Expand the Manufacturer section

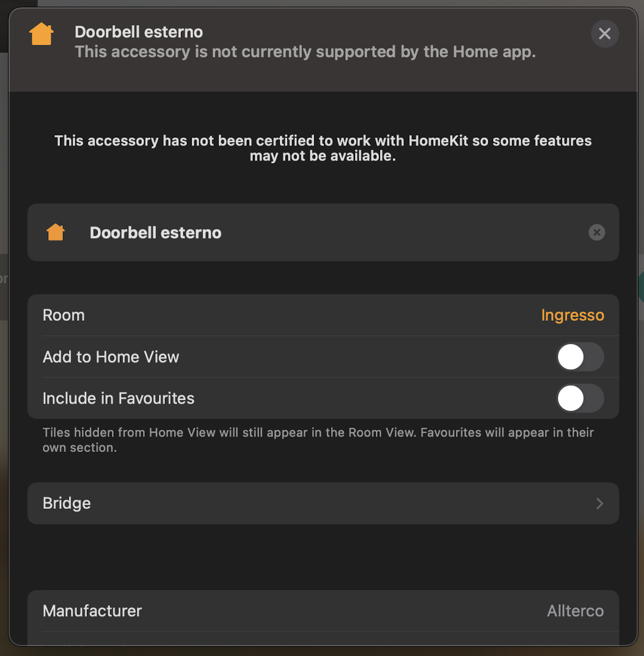(323, 611)
